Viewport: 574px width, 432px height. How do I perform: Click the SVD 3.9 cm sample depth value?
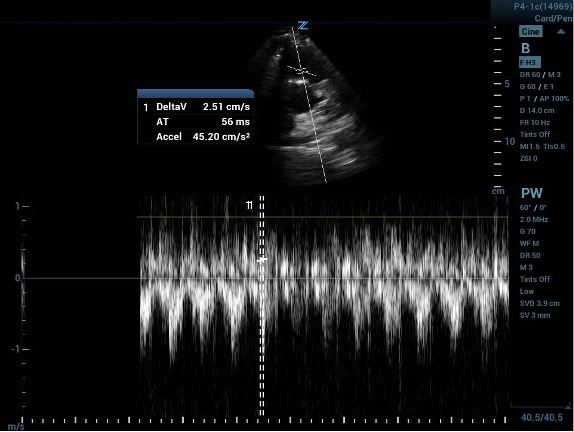click(x=540, y=303)
